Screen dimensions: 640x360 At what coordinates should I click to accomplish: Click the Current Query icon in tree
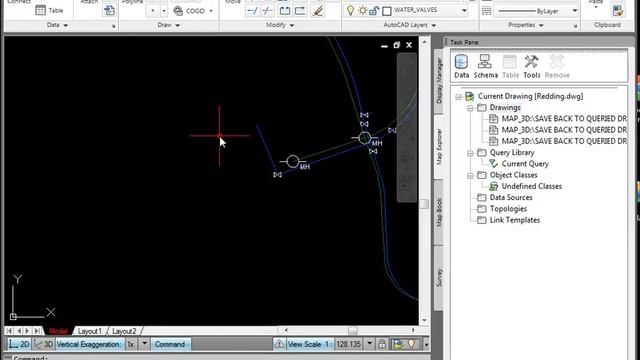coord(493,164)
